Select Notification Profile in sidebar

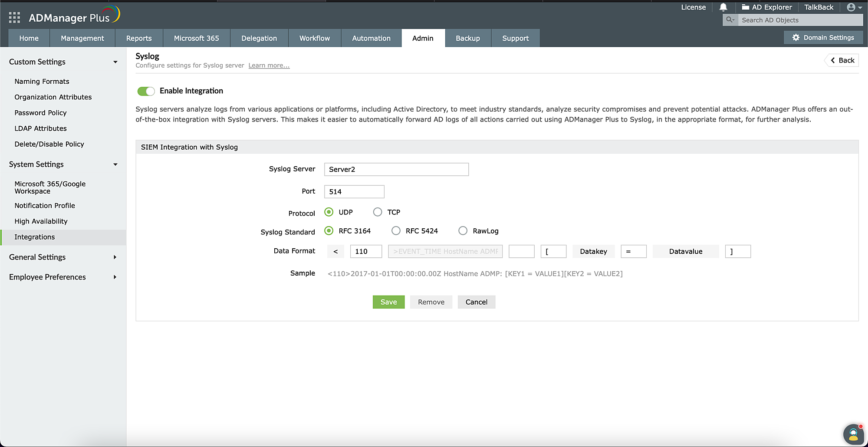(x=45, y=206)
